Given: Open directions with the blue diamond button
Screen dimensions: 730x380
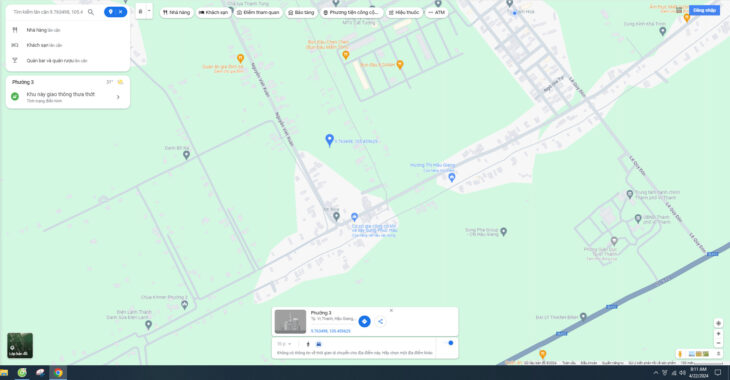Looking at the screenshot, I should click(365, 321).
